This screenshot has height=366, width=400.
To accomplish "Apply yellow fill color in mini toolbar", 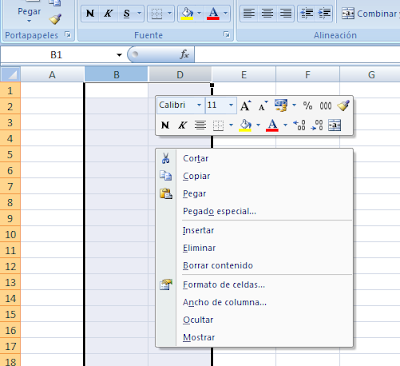I will click(245, 125).
